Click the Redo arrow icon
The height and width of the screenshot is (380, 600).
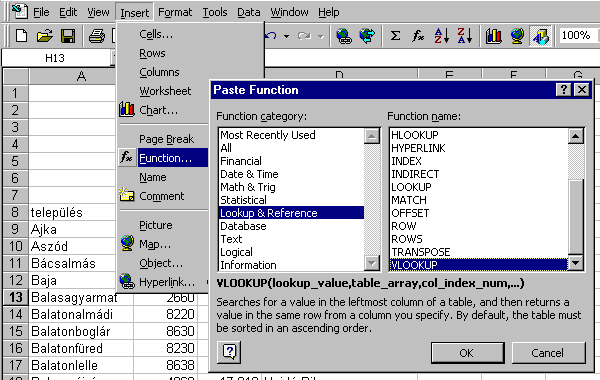pyautogui.click(x=304, y=36)
